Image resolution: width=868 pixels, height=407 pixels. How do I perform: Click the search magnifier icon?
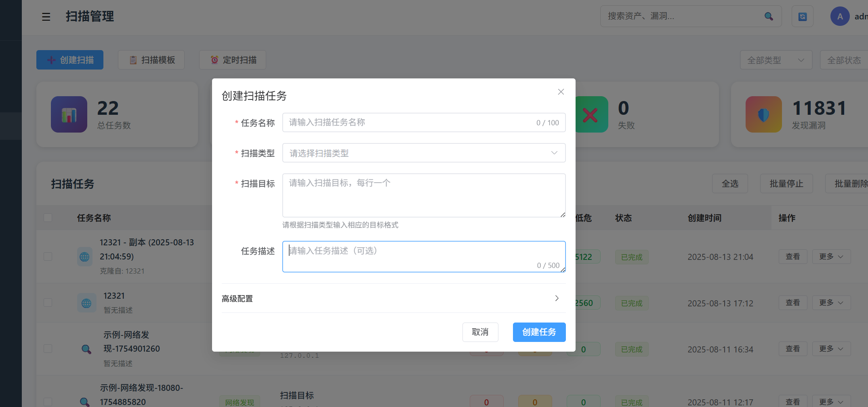click(x=769, y=16)
